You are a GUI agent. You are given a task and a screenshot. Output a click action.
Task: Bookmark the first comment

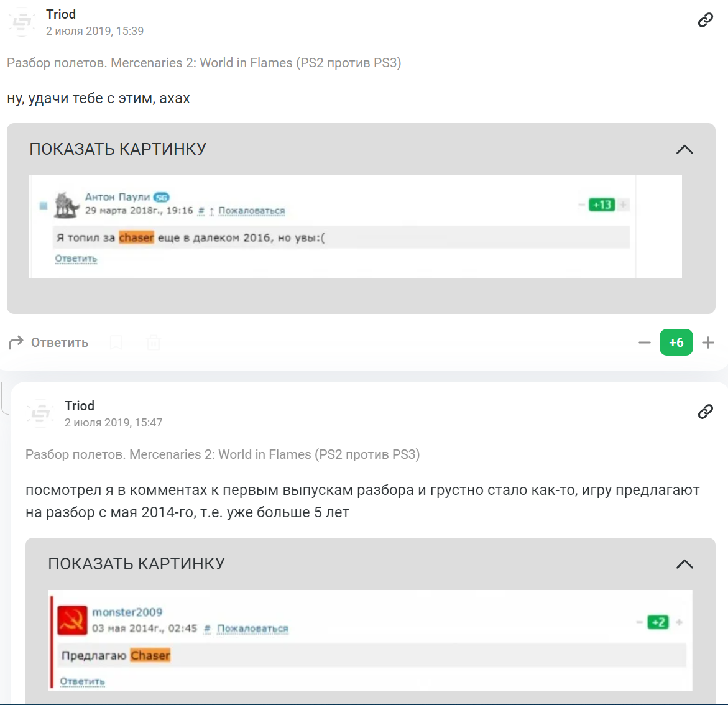[x=116, y=343]
